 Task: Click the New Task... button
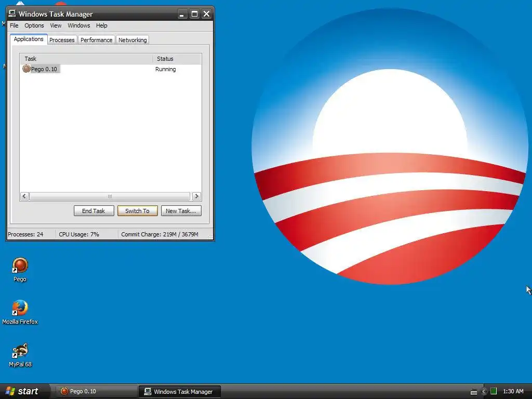181,211
